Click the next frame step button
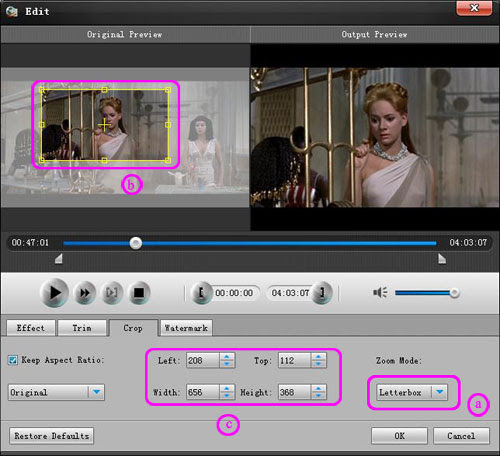The width and height of the screenshot is (500, 456). coord(111,293)
